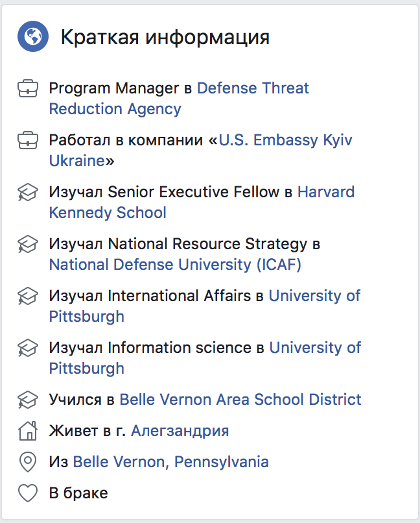The width and height of the screenshot is (420, 523).
Task: Open U.S. Embassy Kyiv Ukraine page
Action: click(x=285, y=140)
